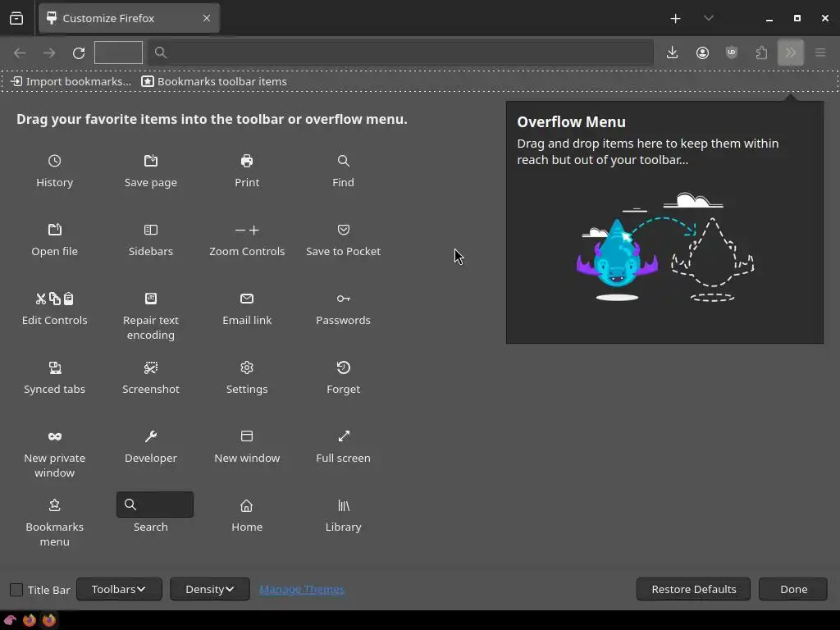Click the Done button

pyautogui.click(x=793, y=589)
